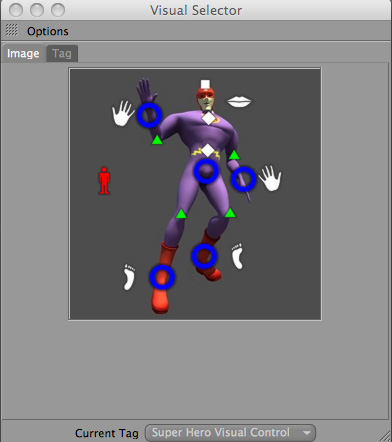392x442 pixels.
Task: Click the white footprint icon beside the front boot
Action: pyautogui.click(x=129, y=277)
